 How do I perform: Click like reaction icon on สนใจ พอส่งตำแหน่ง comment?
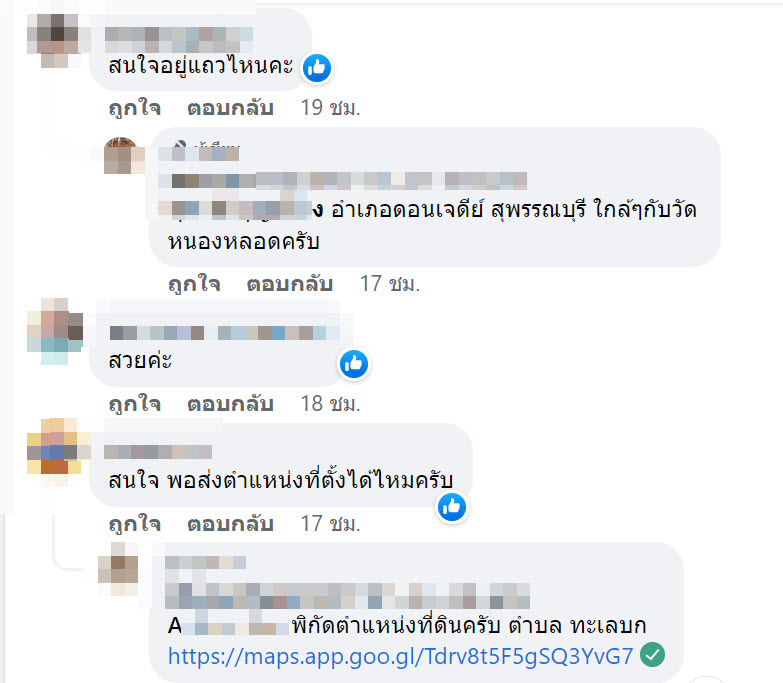pyautogui.click(x=451, y=507)
